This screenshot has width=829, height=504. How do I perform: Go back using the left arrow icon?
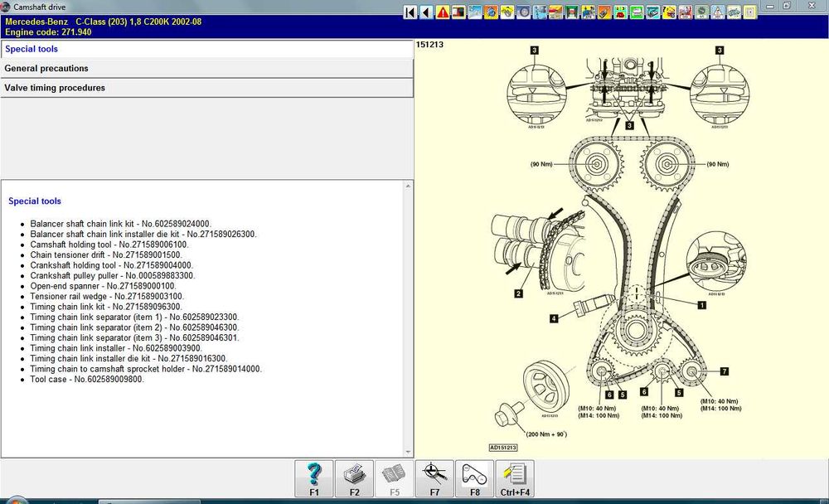point(426,12)
